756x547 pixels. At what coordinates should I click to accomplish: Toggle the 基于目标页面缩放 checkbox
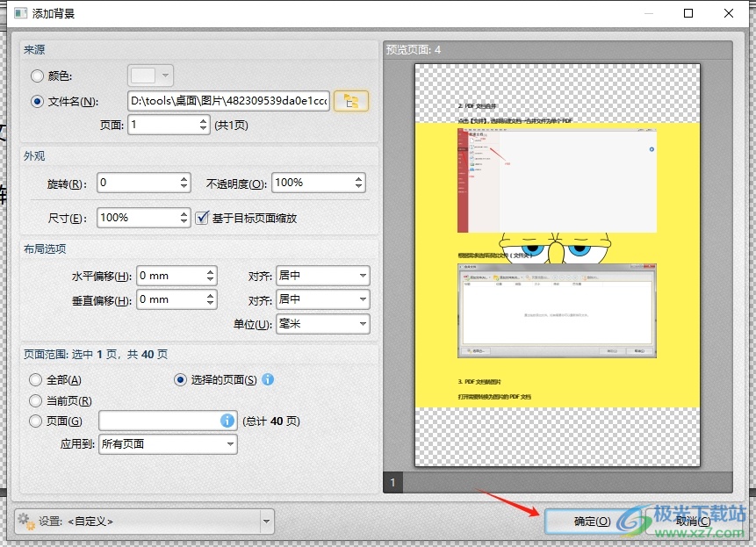(x=202, y=218)
